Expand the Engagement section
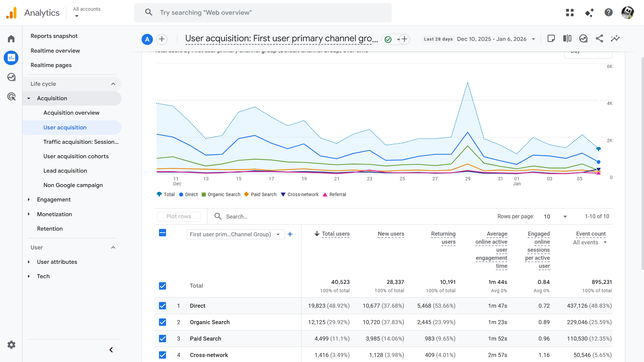 (54, 199)
